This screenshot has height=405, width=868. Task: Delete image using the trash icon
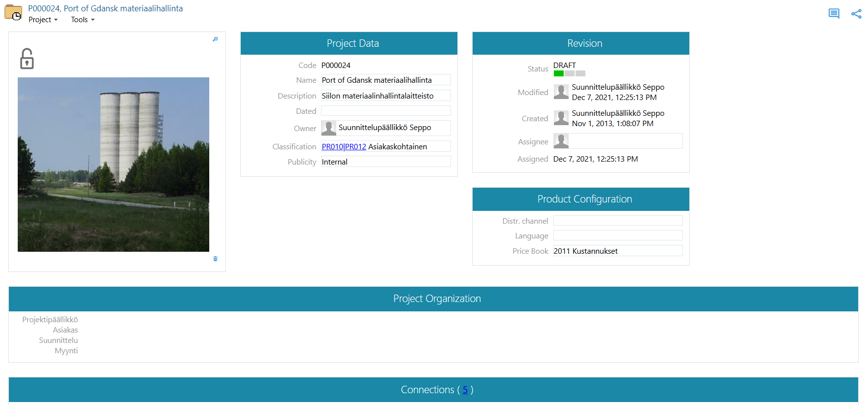(215, 259)
